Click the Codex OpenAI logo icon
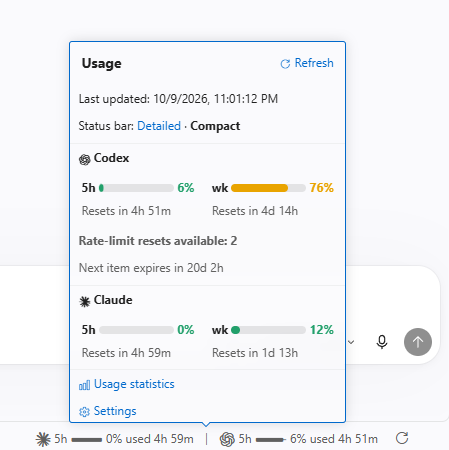 coord(84,160)
